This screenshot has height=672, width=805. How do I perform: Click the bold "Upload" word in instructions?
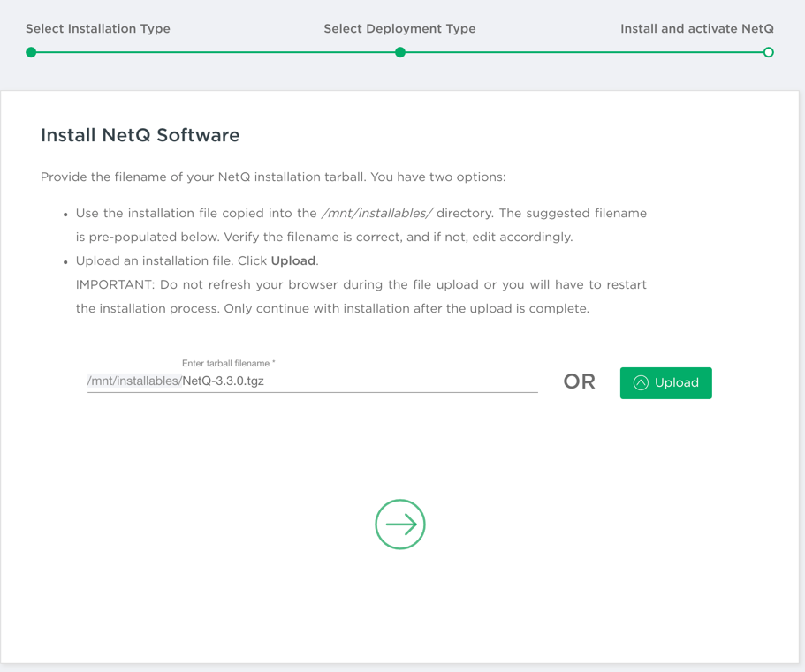point(293,261)
